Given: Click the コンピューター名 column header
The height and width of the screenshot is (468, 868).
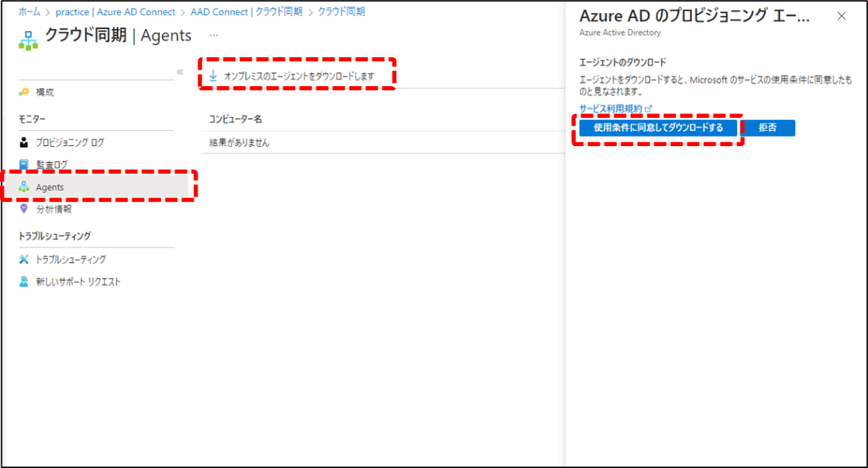Looking at the screenshot, I should click(x=235, y=118).
